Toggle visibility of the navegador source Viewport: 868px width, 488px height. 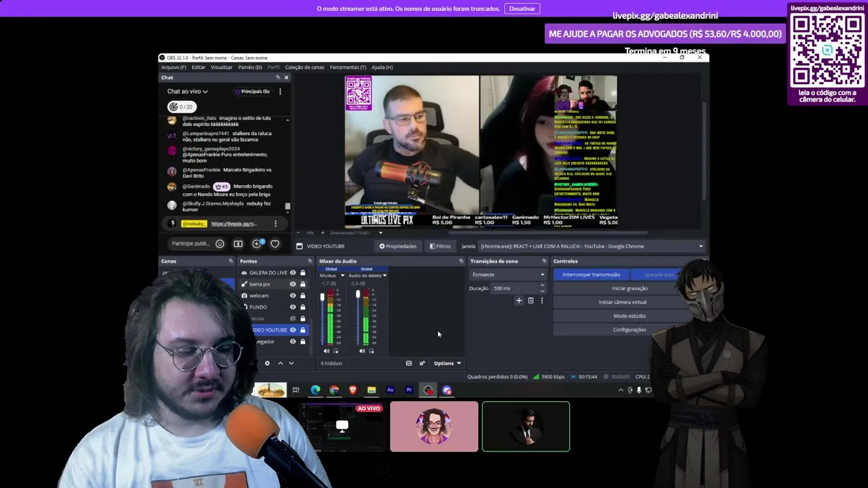[293, 342]
